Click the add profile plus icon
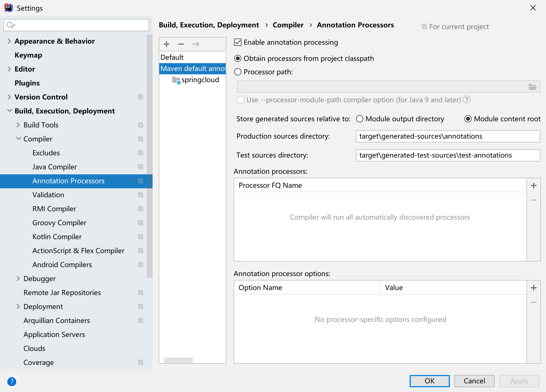The width and height of the screenshot is (546, 392). (x=167, y=44)
